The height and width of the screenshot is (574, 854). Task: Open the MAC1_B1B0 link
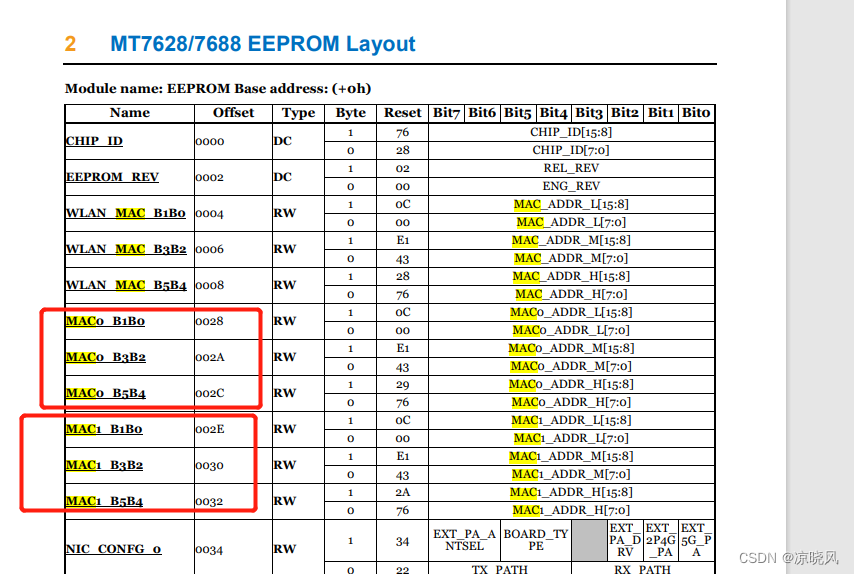coord(104,429)
